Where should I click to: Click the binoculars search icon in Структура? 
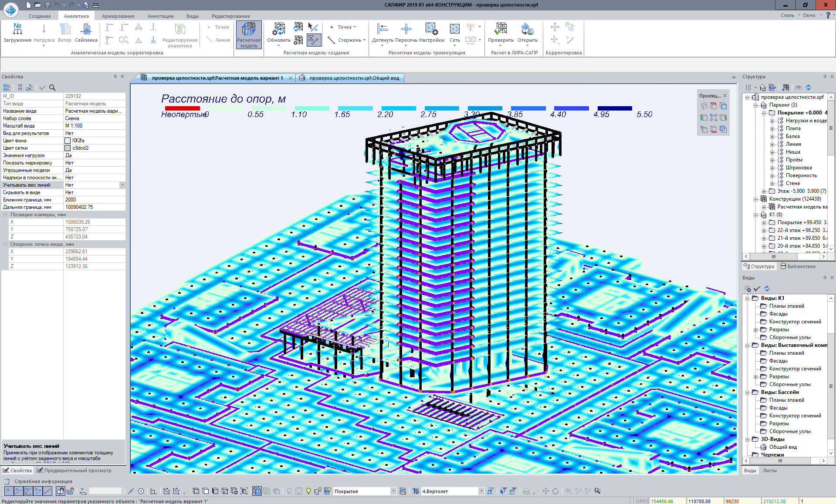pos(798,87)
